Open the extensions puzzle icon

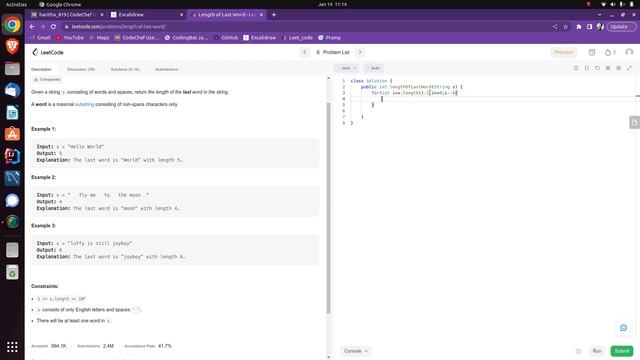click(x=579, y=27)
